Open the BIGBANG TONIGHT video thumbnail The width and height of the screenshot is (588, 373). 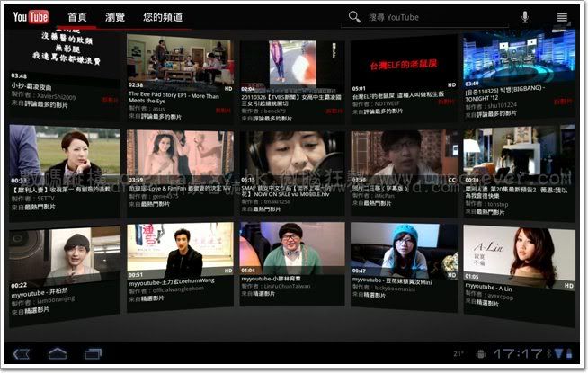click(x=519, y=58)
